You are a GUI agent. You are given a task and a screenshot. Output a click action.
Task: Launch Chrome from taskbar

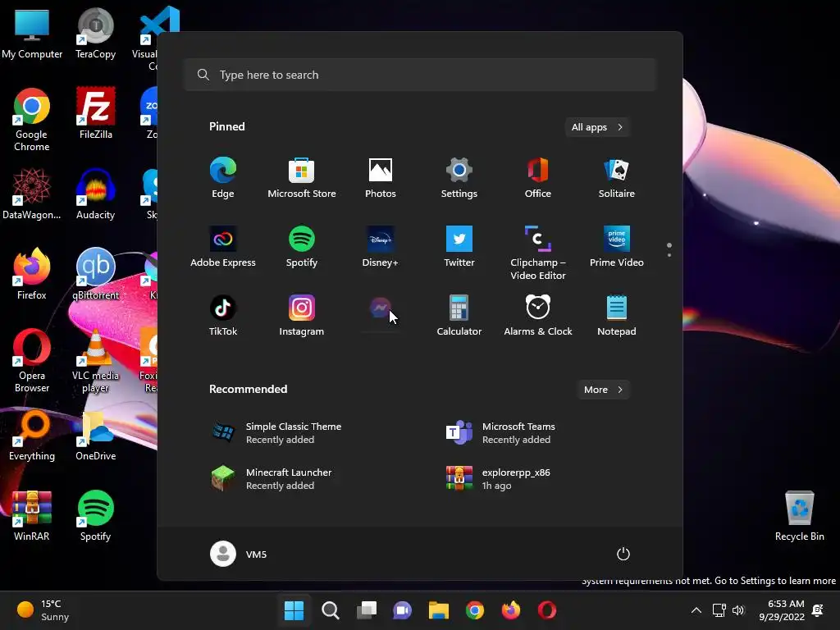(x=475, y=610)
